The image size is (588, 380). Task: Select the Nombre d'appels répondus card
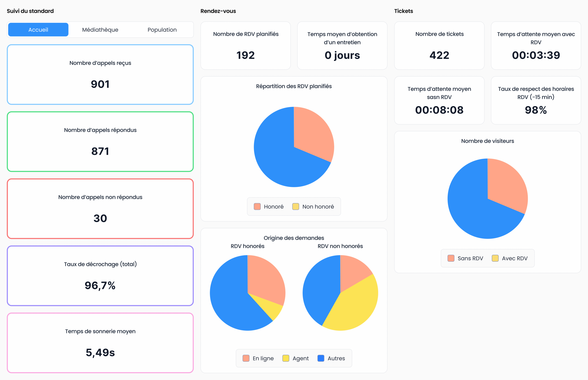coord(100,142)
